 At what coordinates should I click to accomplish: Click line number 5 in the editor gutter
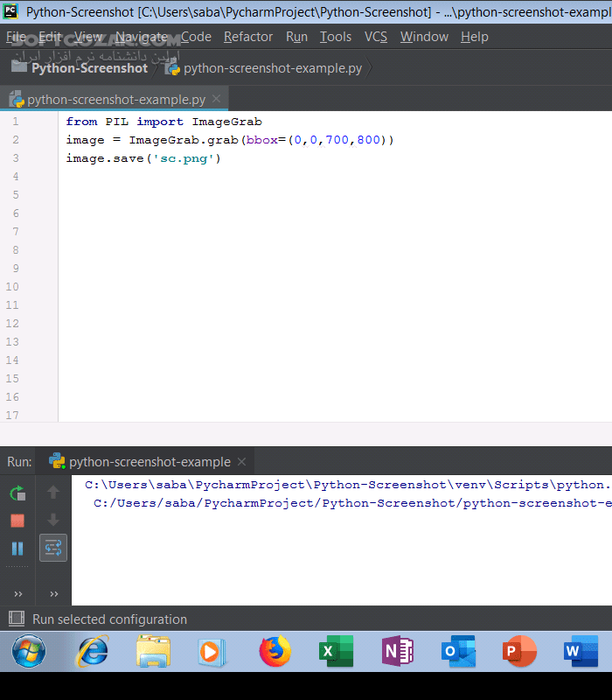click(15, 194)
